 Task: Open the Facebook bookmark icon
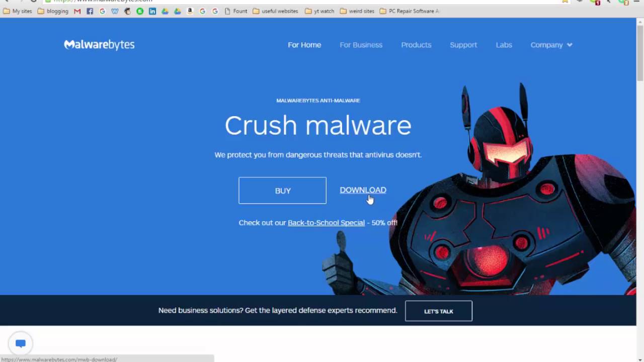pos(90,11)
